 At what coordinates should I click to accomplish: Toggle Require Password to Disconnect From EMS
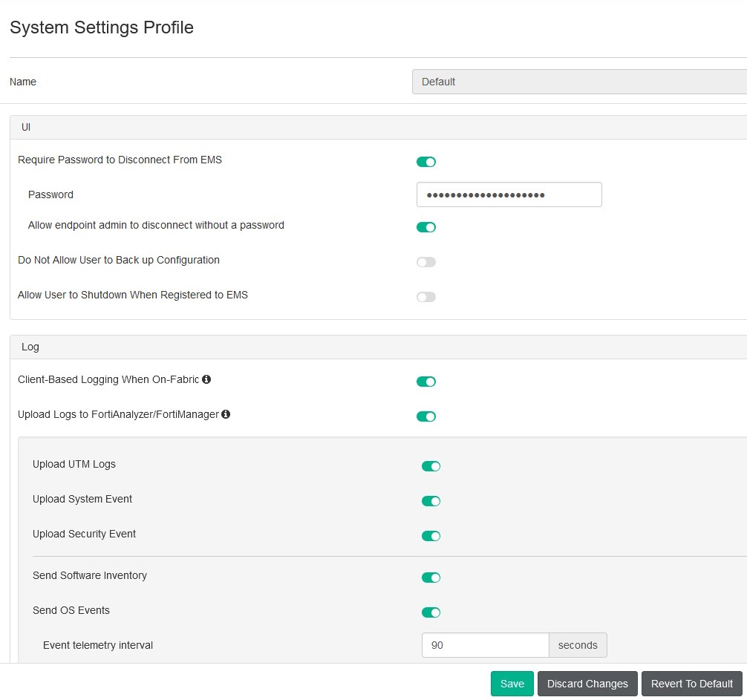pyautogui.click(x=426, y=162)
